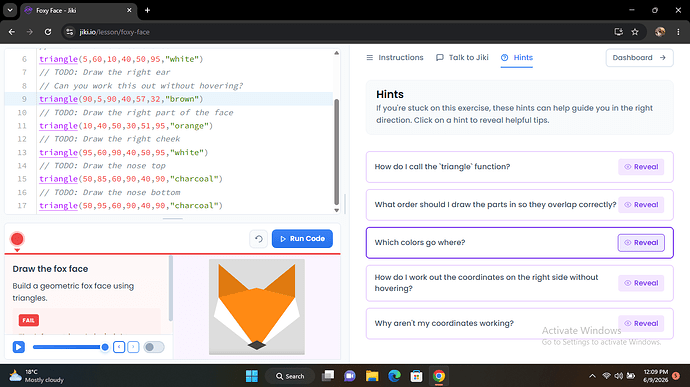Click the Chrome taskbar icon

[439, 376]
